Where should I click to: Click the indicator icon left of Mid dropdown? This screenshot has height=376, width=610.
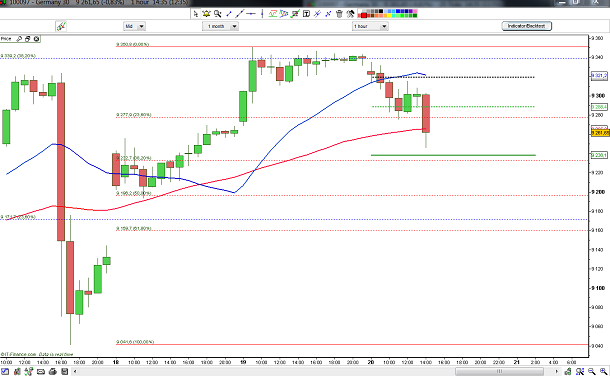[x=61, y=26]
